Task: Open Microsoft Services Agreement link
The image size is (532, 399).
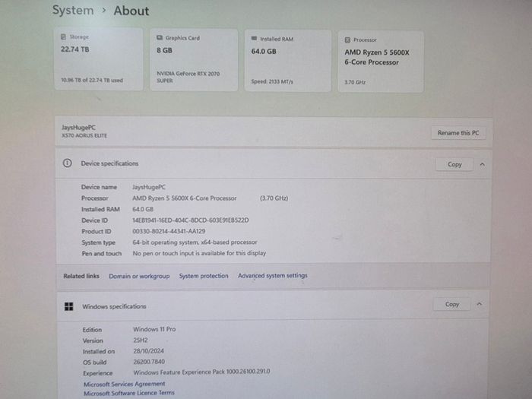Action: coord(124,384)
